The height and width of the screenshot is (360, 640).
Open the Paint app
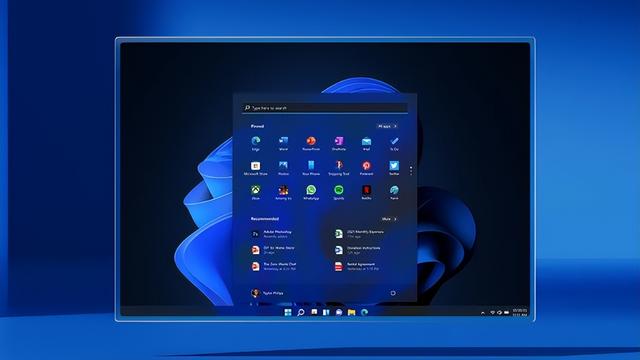pyautogui.click(x=394, y=192)
